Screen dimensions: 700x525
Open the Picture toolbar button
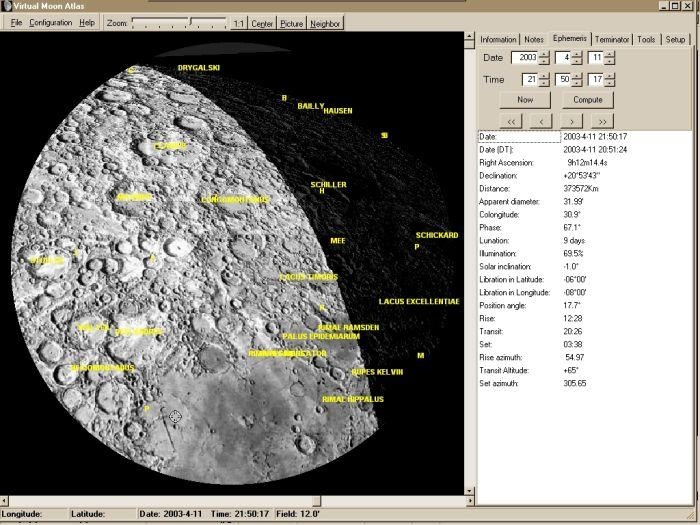291,23
